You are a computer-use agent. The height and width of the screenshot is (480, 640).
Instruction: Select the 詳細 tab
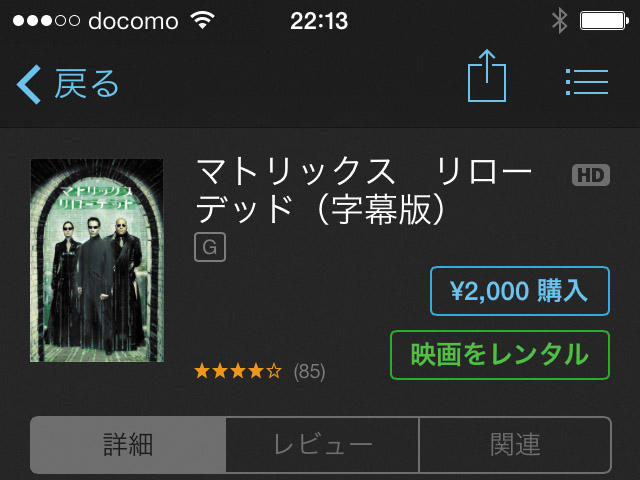[x=128, y=444]
